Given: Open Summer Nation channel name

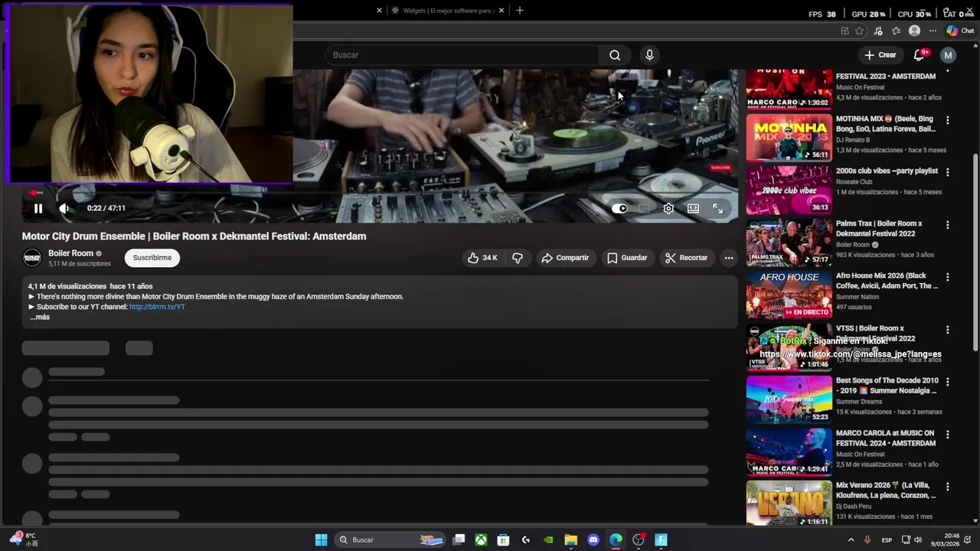Looking at the screenshot, I should pos(857,297).
